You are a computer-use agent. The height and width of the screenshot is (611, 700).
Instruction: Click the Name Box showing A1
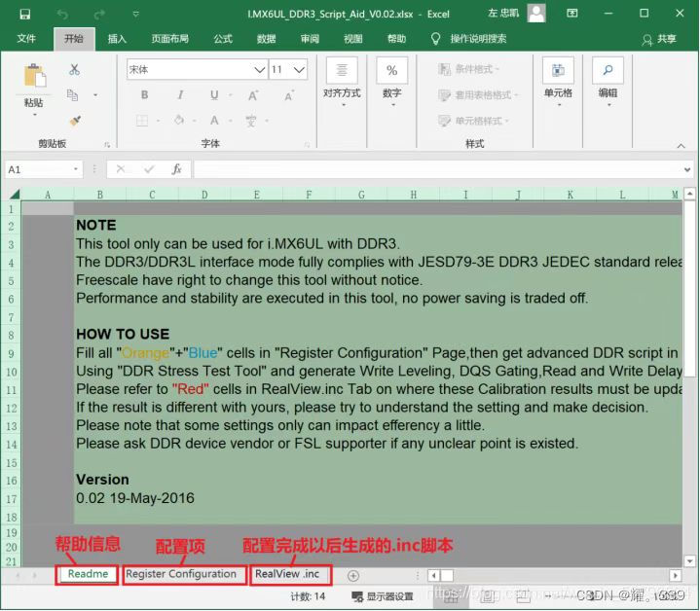[x=44, y=169]
